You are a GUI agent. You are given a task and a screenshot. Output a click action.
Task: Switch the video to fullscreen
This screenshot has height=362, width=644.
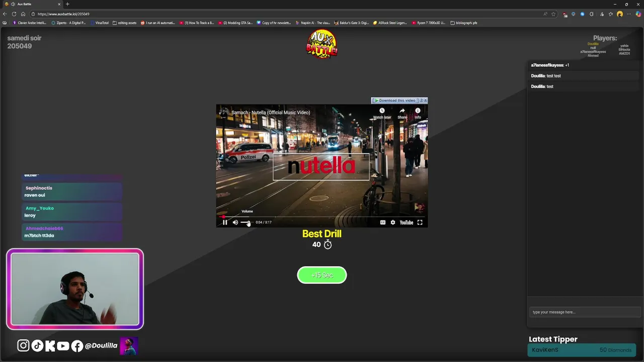pos(420,222)
